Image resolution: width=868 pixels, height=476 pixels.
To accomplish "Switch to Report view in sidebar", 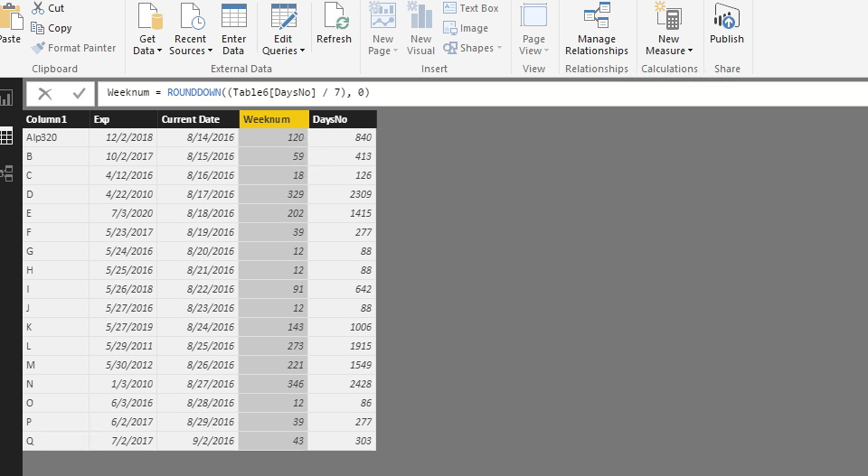I will tap(6, 98).
